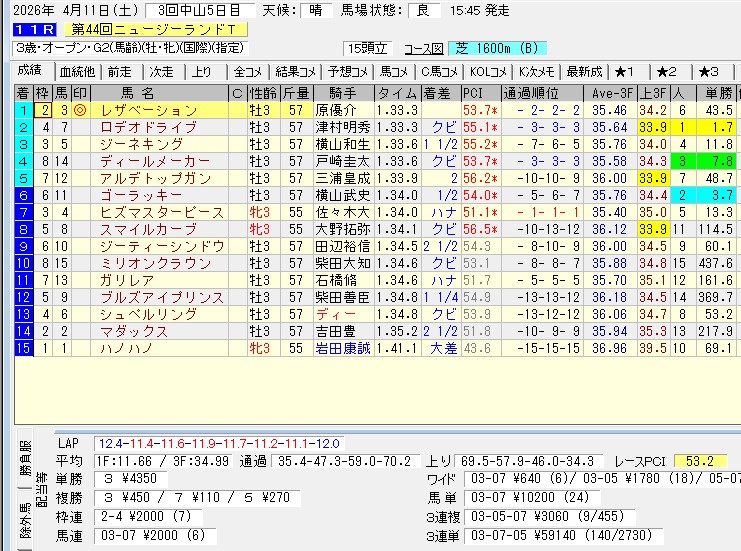This screenshot has width=741, height=551.
Task: Open the ★3 starred tab
Action: point(708,71)
